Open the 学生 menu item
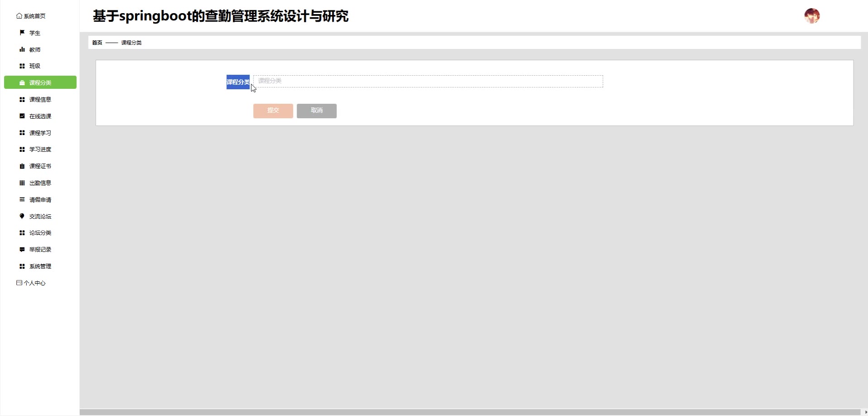868x416 pixels. point(35,33)
